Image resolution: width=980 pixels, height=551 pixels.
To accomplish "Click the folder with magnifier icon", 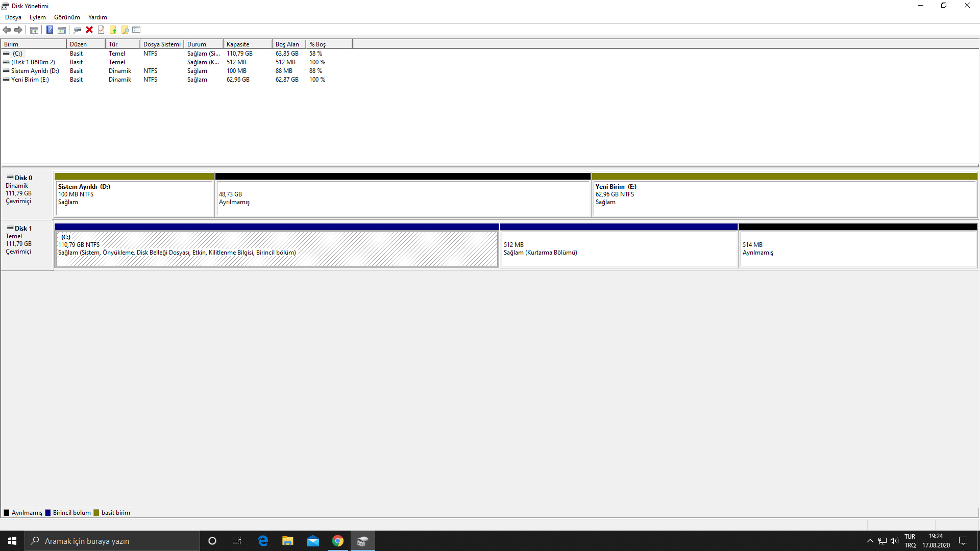I will [125, 30].
